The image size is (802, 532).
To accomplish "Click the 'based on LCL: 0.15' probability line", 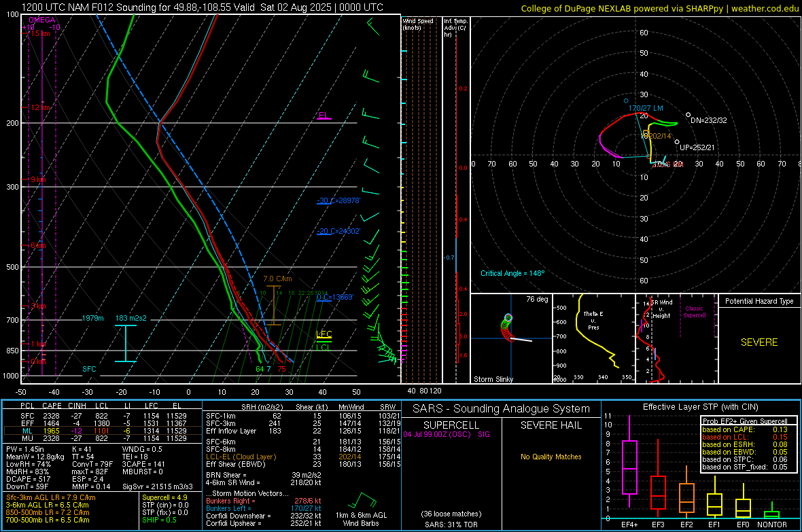I will [x=745, y=437].
